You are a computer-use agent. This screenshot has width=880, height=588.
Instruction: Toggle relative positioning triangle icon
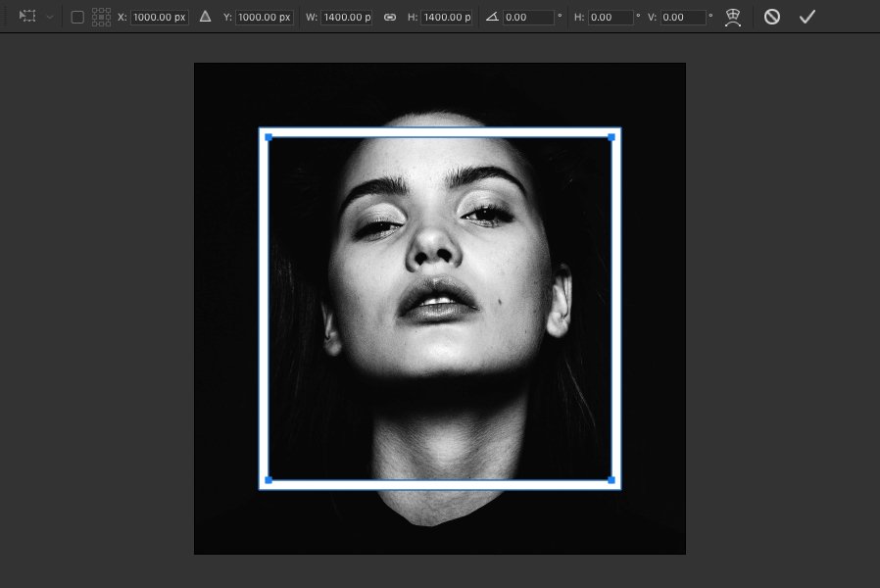pos(206,17)
